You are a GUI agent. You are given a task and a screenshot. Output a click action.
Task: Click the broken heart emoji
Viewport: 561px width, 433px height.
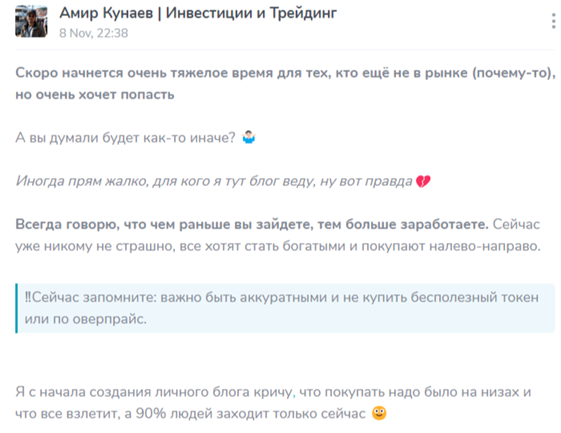[423, 181]
